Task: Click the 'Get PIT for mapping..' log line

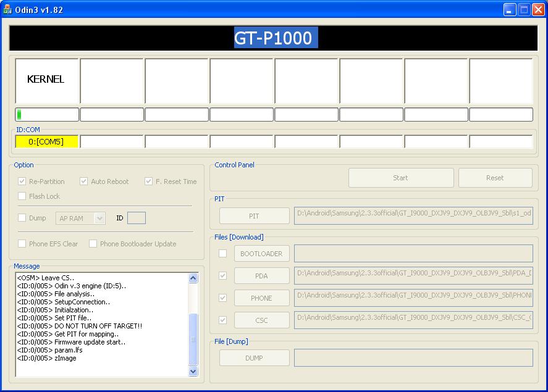Action: (68, 334)
